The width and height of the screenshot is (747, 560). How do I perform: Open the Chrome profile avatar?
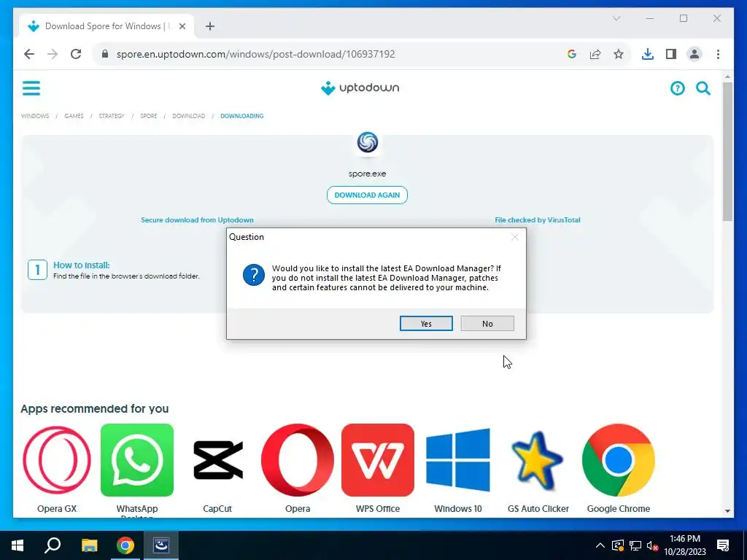point(694,54)
